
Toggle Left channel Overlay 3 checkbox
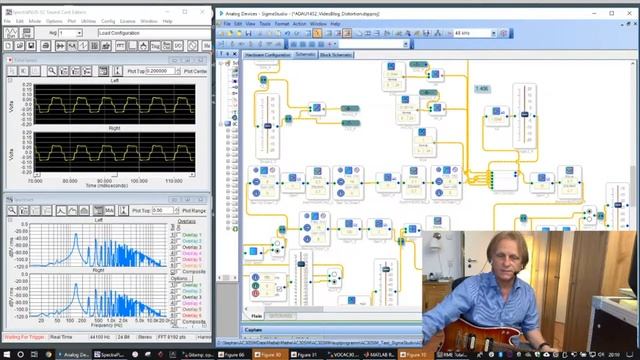(178, 247)
